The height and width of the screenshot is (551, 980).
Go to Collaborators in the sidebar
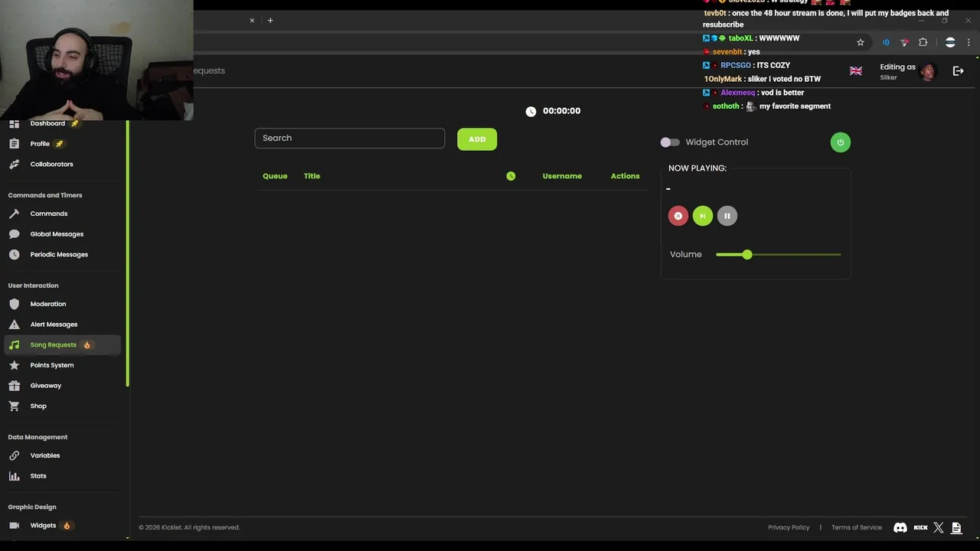pos(51,164)
